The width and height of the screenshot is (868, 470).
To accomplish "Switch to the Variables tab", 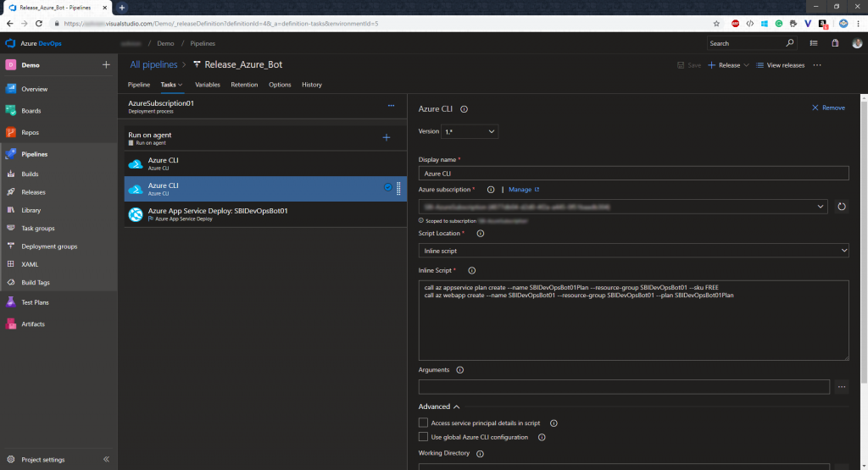I will pyautogui.click(x=208, y=85).
